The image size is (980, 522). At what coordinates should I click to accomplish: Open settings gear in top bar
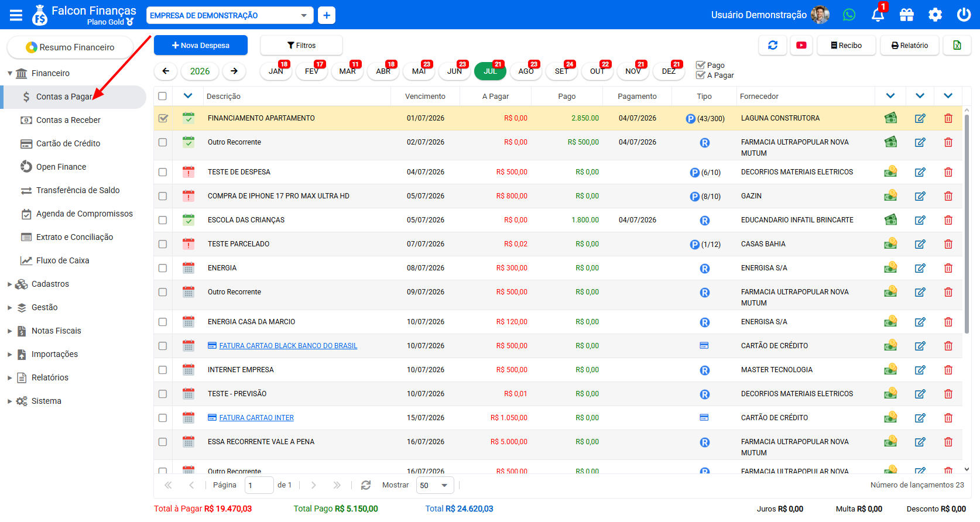935,15
